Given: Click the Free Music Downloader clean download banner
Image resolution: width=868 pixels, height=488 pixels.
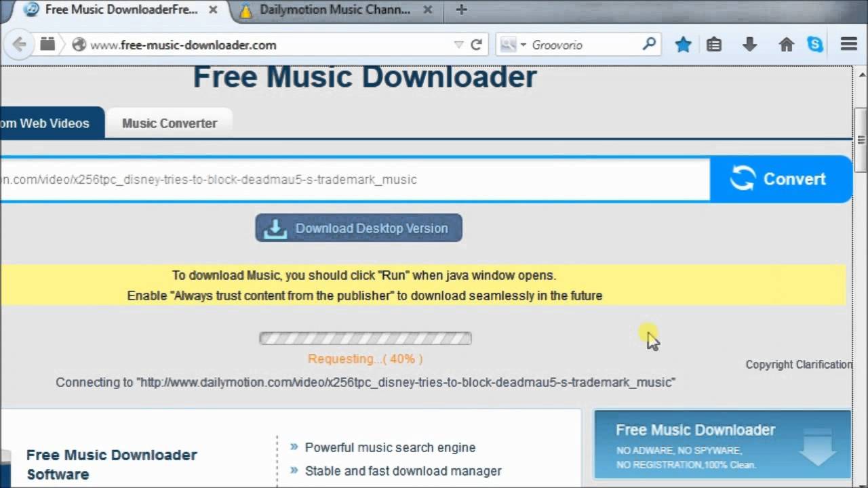Looking at the screenshot, I should coord(722,445).
